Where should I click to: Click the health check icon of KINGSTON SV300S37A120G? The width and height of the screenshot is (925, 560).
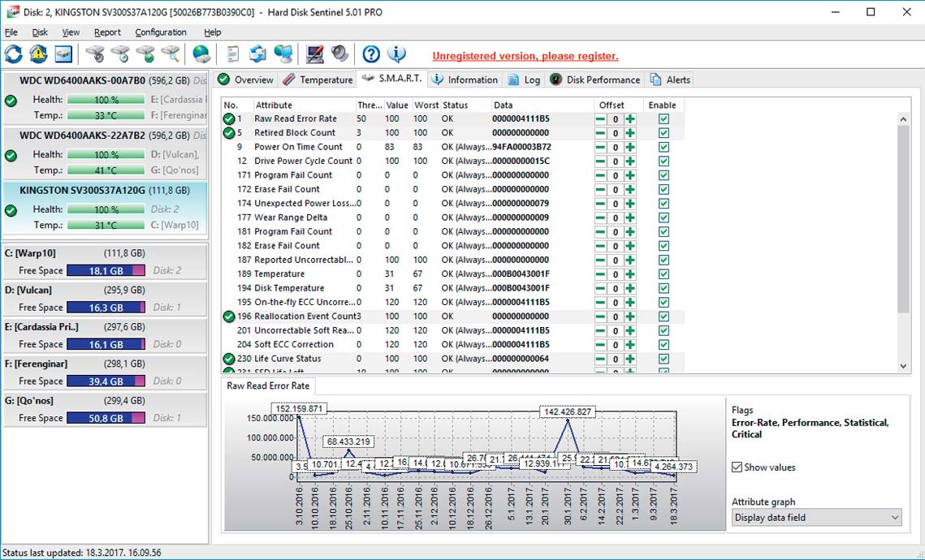pos(11,210)
